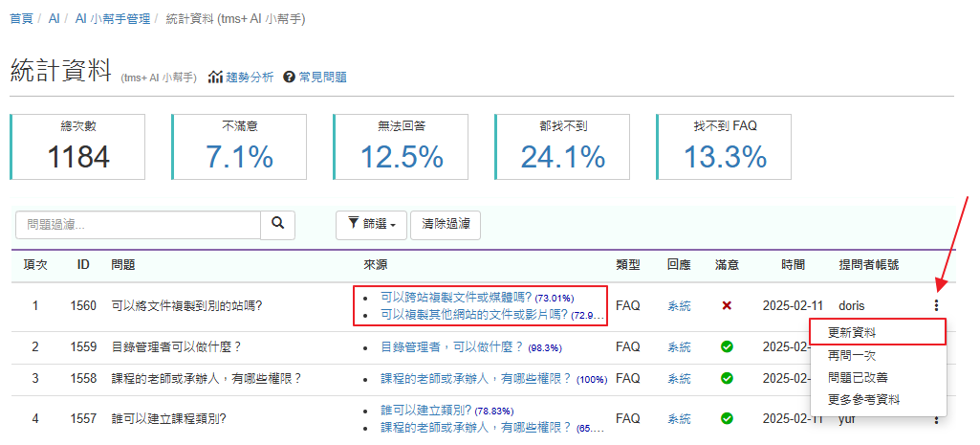Select 更新資料 from the context menu

(x=843, y=332)
